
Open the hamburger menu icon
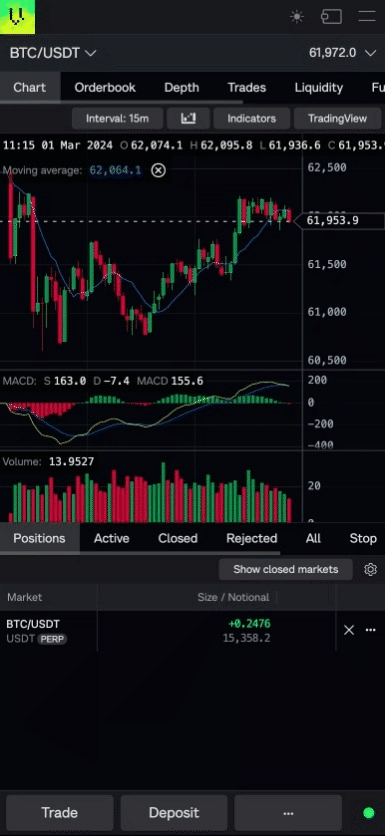point(367,17)
